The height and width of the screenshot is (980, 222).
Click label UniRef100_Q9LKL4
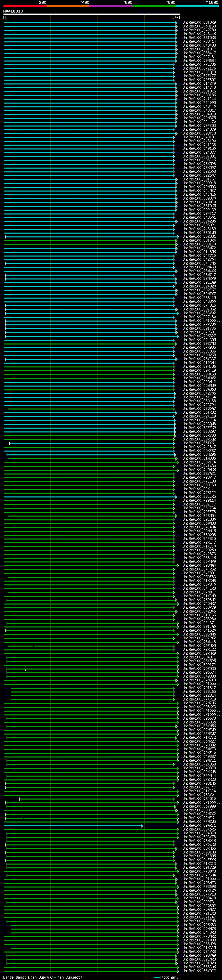[x=199, y=420]
